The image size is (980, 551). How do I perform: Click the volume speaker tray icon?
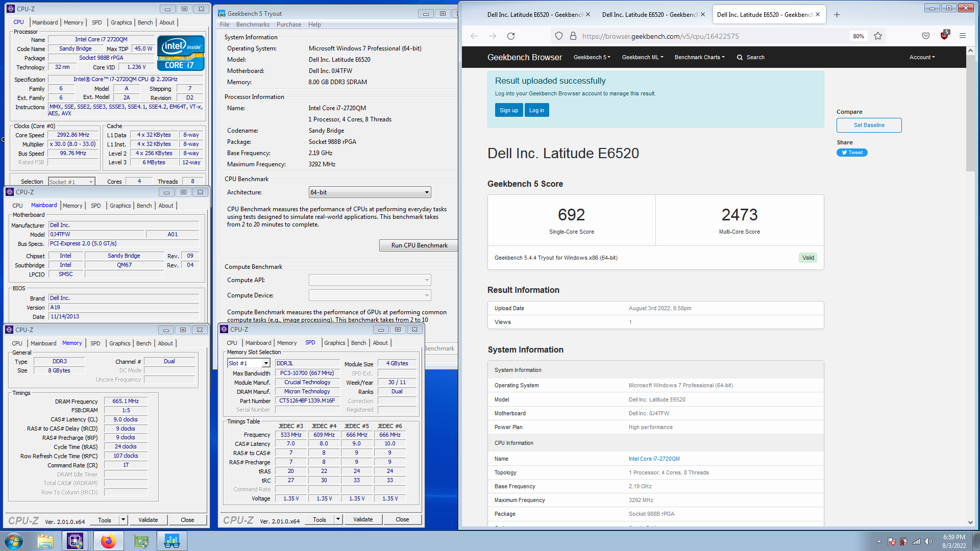pos(928,541)
